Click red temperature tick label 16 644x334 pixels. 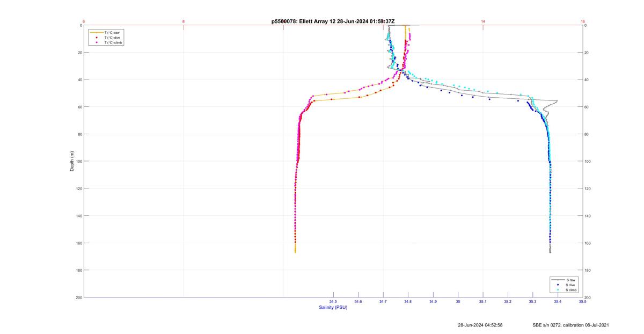582,21
